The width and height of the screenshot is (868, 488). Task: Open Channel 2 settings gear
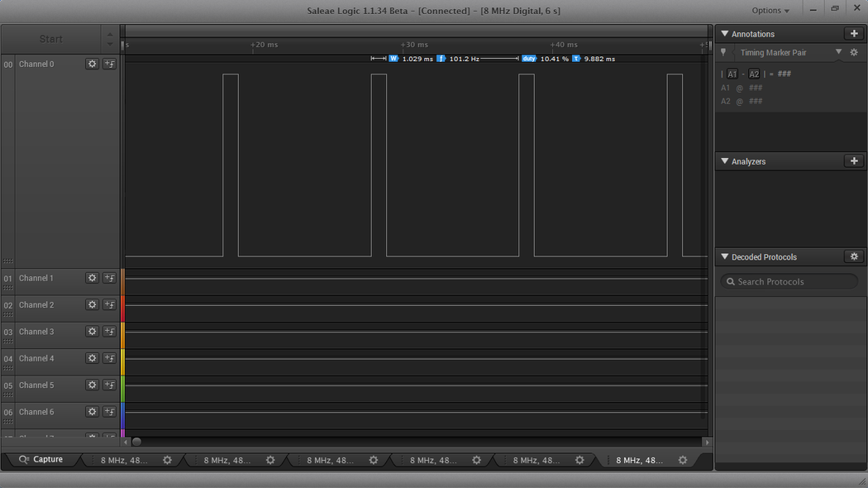(92, 304)
